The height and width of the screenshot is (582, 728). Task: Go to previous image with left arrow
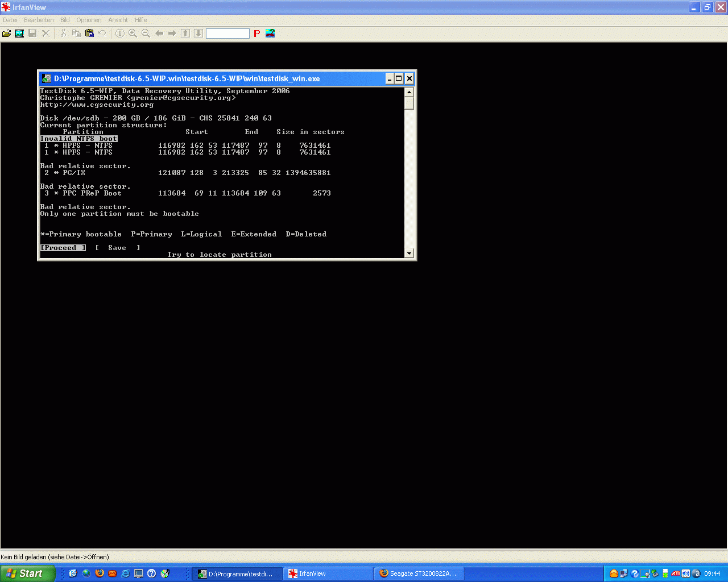[159, 34]
